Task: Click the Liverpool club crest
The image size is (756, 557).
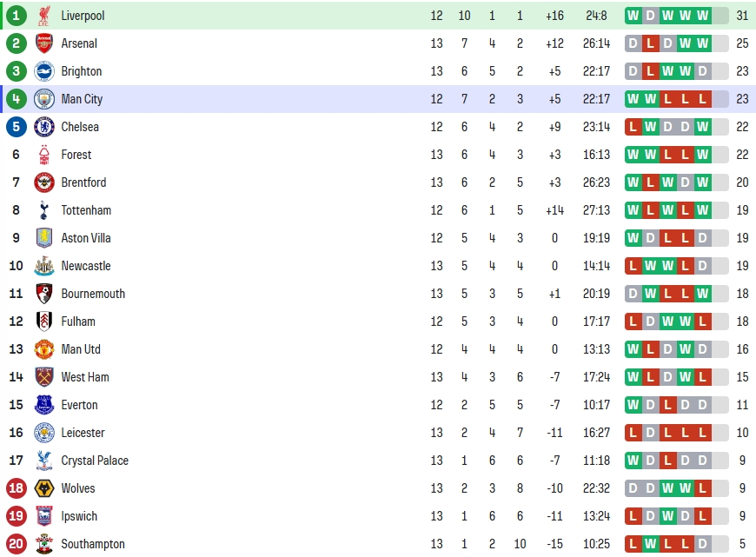Action: [x=43, y=16]
